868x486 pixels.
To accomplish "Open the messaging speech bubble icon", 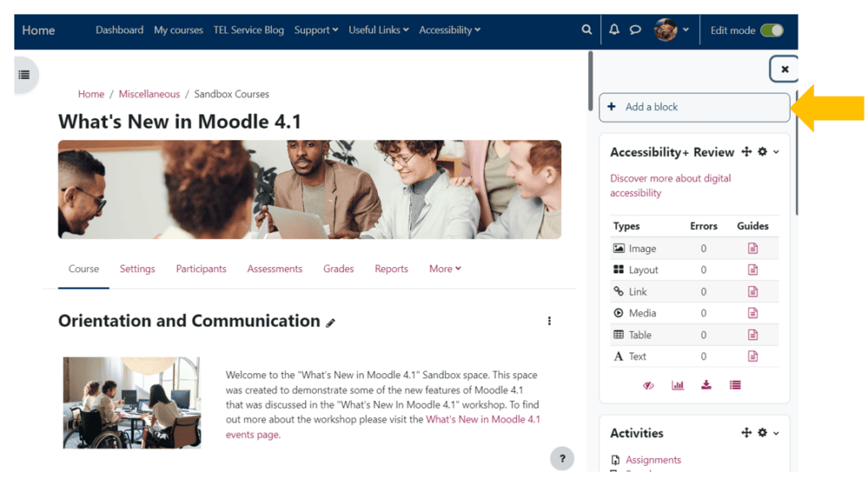I will pos(635,30).
